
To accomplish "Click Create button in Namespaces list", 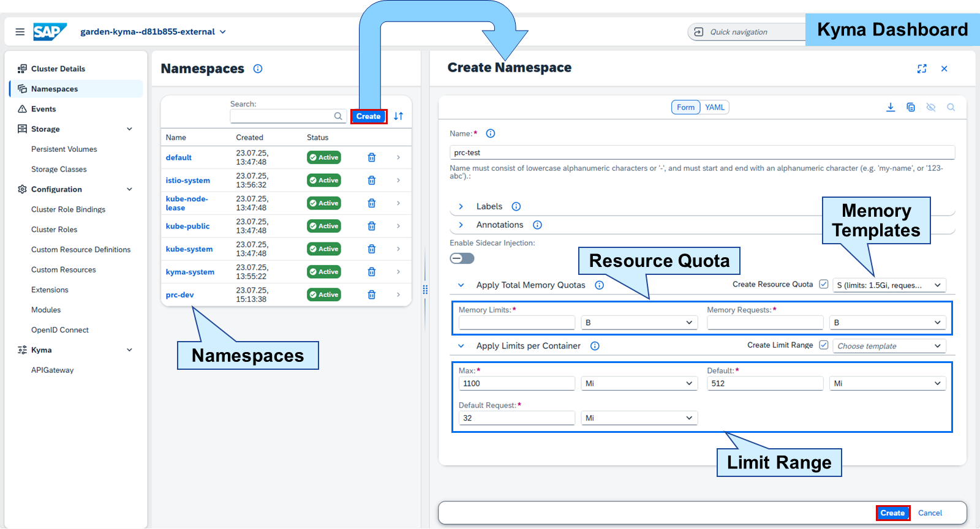I will (x=369, y=116).
